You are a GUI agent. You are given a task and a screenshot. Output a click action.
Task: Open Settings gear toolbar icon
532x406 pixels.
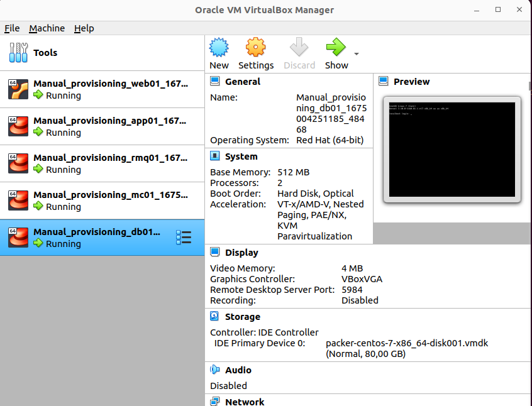[255, 47]
